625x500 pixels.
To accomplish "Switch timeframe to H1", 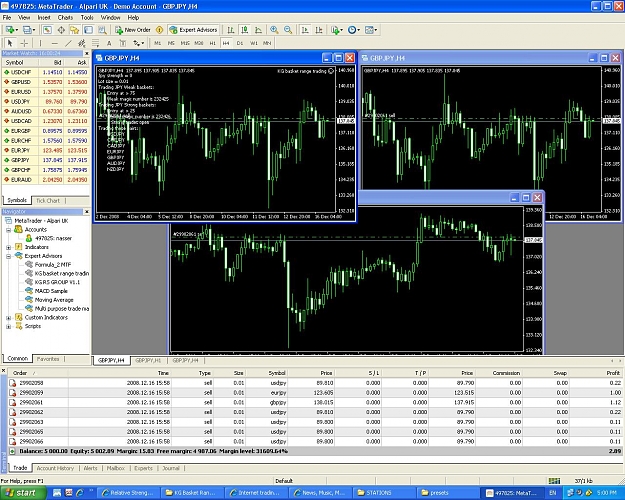I will (x=212, y=43).
